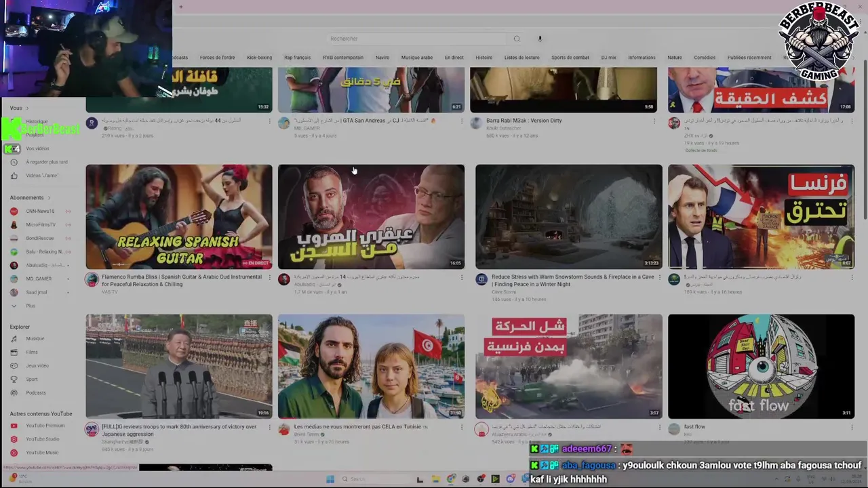Open Vidéos "J'aime" thumbs-up icon
The height and width of the screenshot is (488, 868).
click(14, 176)
